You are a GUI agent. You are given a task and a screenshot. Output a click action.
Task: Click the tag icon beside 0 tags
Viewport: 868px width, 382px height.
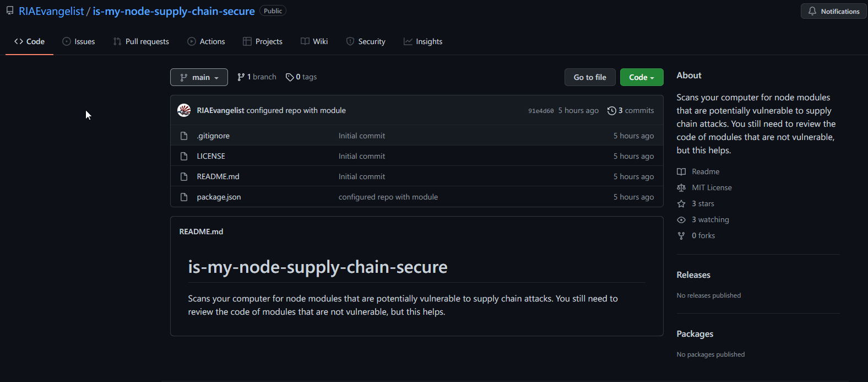(x=290, y=77)
